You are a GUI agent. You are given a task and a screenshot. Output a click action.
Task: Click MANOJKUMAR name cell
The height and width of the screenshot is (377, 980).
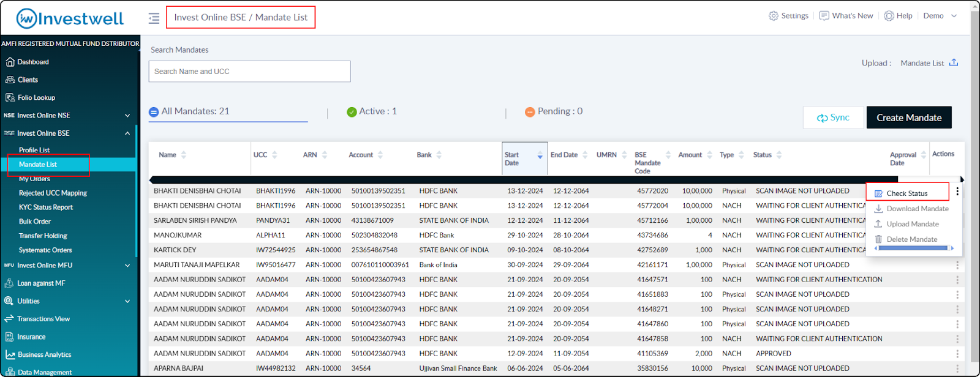[x=178, y=235]
